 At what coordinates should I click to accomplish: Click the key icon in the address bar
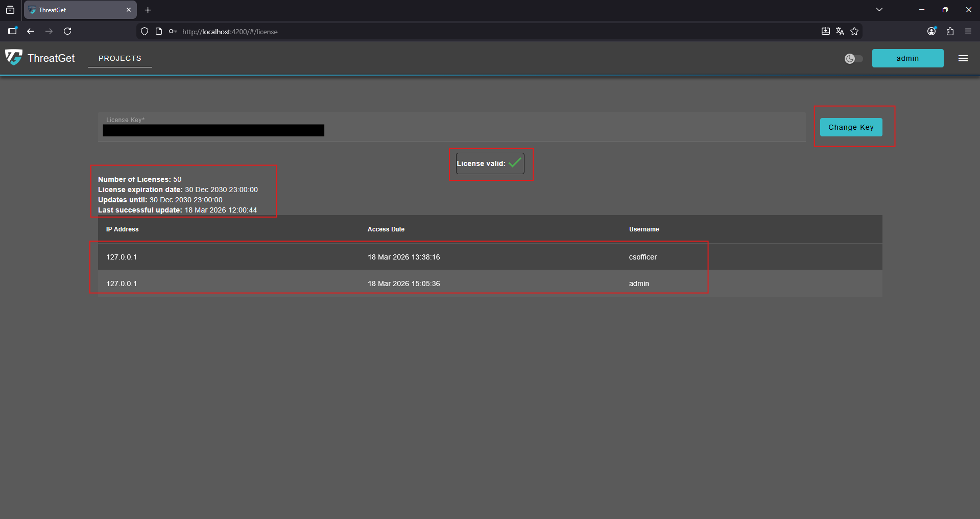(173, 31)
